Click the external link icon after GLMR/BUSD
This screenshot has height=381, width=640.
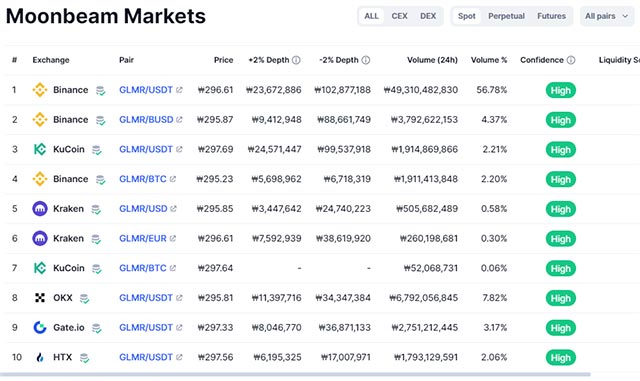[x=179, y=120]
